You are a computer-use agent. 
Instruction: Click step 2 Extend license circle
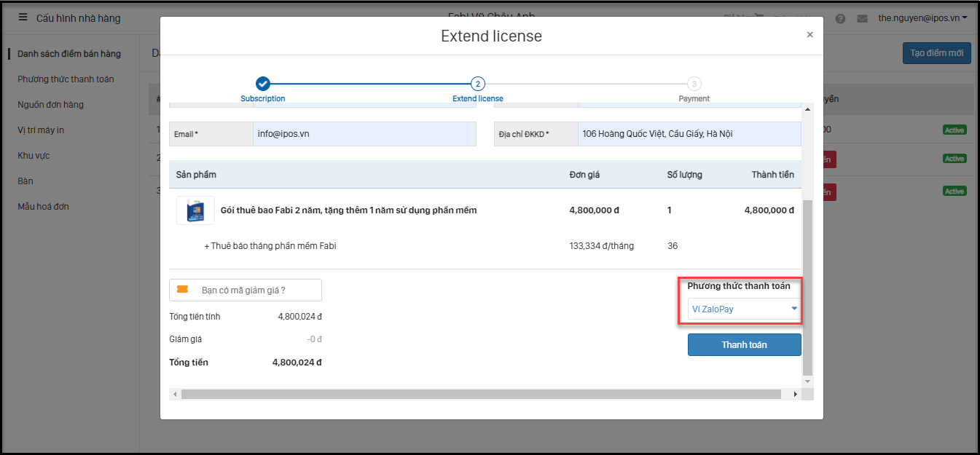pyautogui.click(x=477, y=84)
